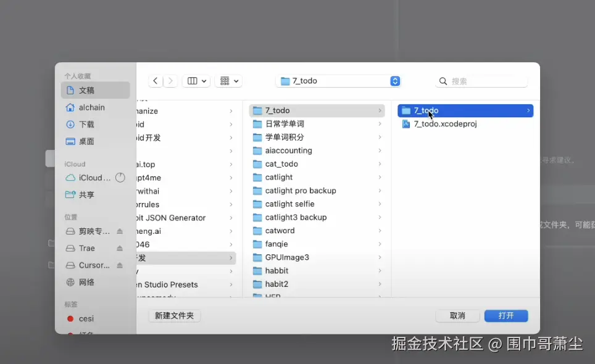Click the iCloud storage progress indicator

pyautogui.click(x=120, y=178)
